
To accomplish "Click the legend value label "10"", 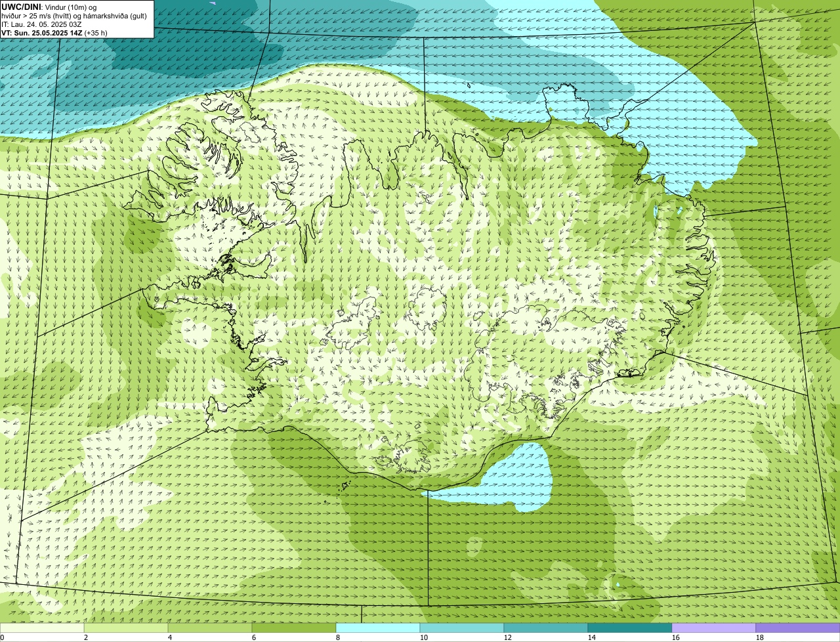I will [424, 637].
